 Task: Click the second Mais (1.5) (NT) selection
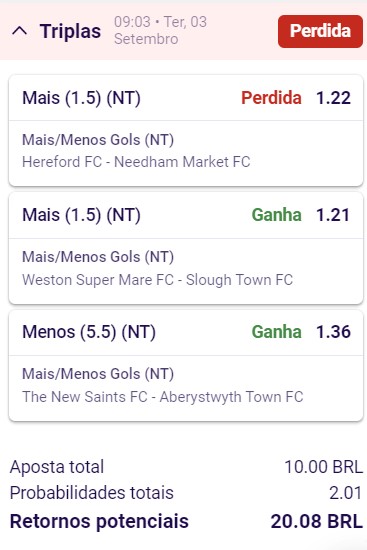coord(81,215)
